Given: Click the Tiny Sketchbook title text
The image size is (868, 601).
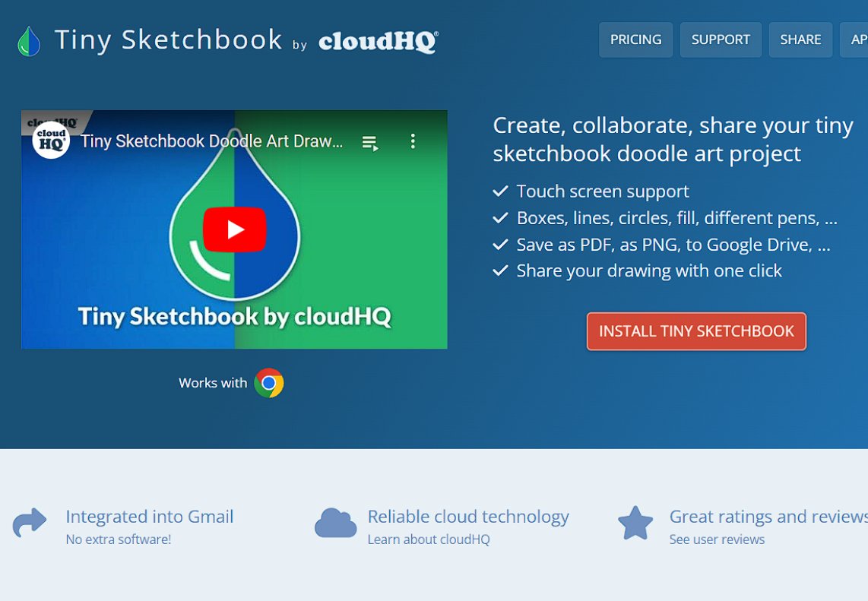Looking at the screenshot, I should (168, 40).
